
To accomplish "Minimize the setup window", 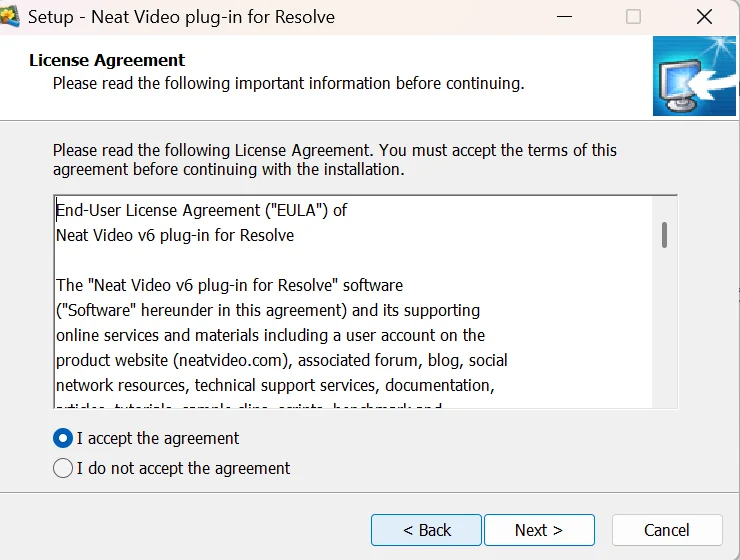I will click(x=564, y=17).
